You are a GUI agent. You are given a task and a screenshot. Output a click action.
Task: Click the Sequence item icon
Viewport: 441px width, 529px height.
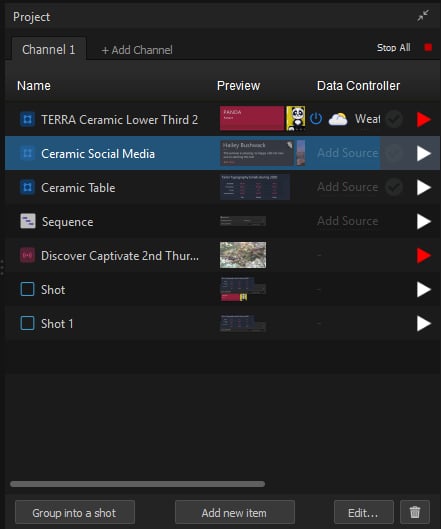pyautogui.click(x=28, y=221)
